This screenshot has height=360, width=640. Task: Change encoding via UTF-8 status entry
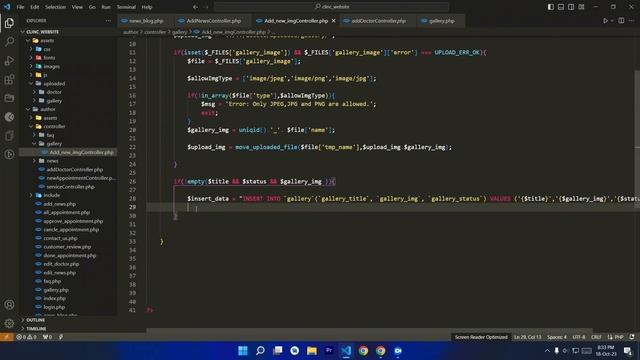coord(579,337)
